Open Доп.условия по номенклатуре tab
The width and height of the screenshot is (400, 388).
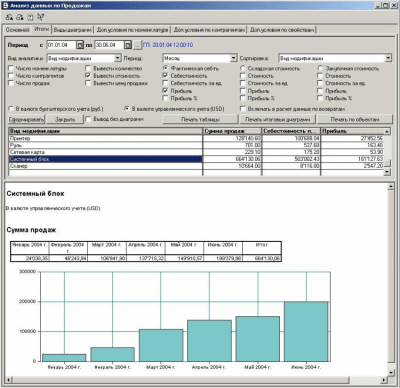132,30
